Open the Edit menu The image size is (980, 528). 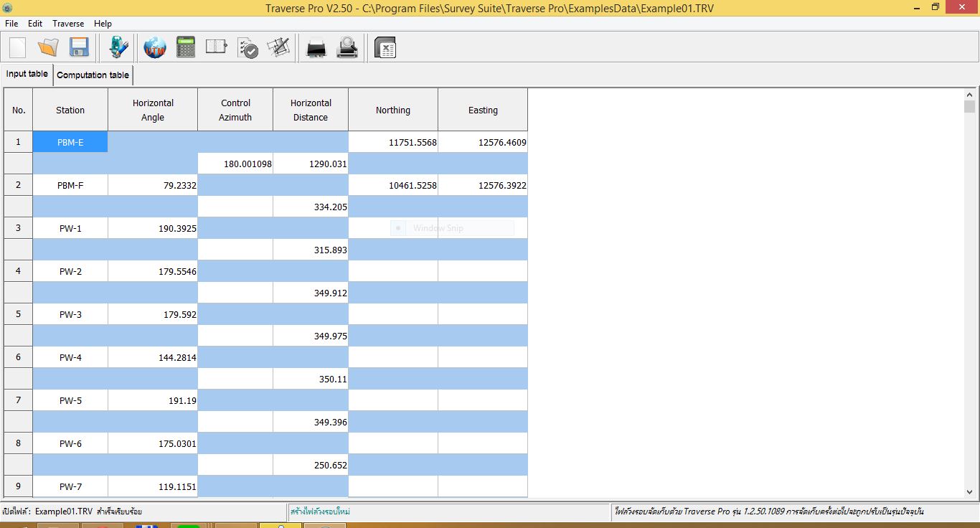[34, 23]
